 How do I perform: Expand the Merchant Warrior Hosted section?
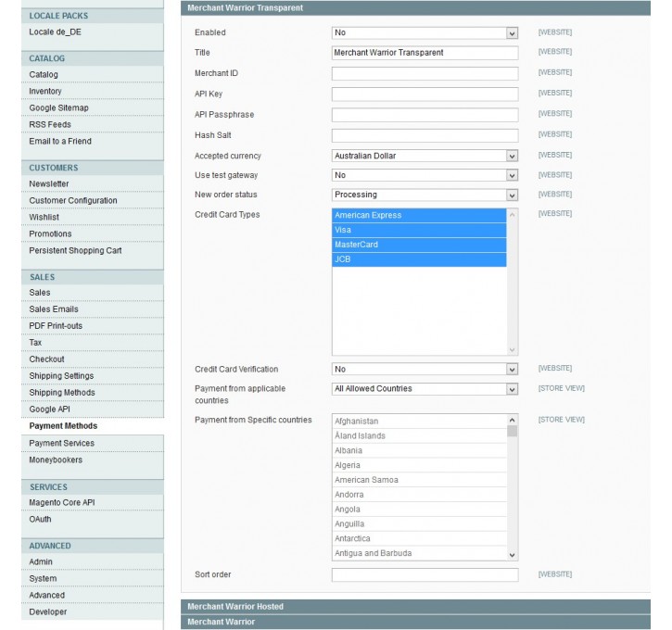415,607
